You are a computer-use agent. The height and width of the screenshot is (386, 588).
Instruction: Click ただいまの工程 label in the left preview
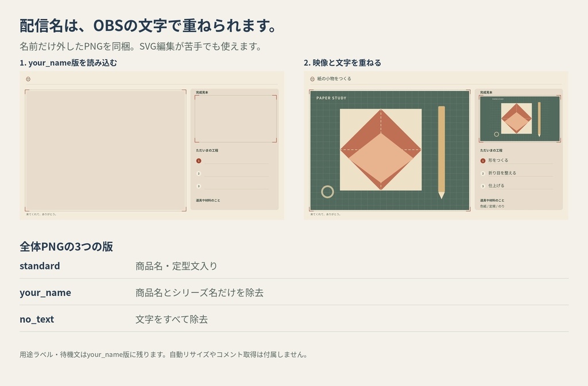tap(207, 150)
